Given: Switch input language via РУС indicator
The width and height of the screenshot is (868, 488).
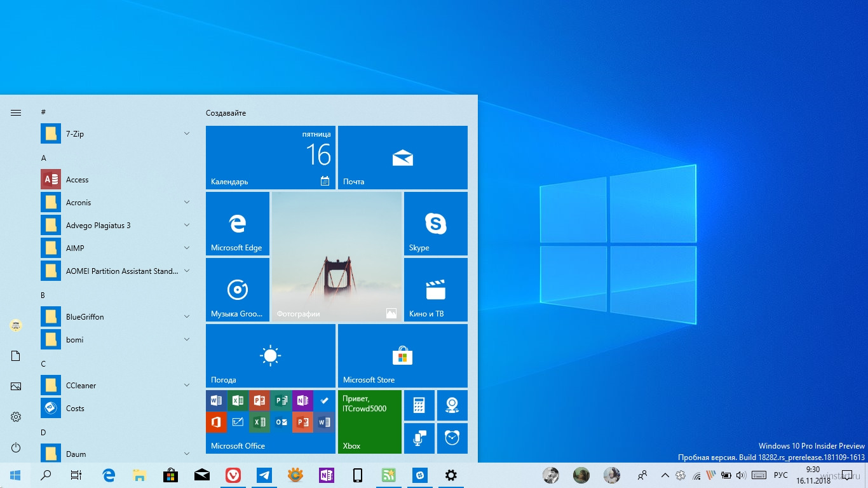Looking at the screenshot, I should (x=781, y=475).
